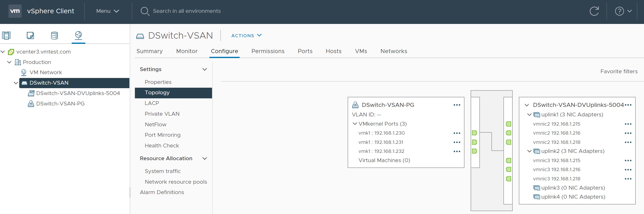This screenshot has width=644, height=214.
Task: Collapse the VMkernel Ports section
Action: [x=355, y=124]
